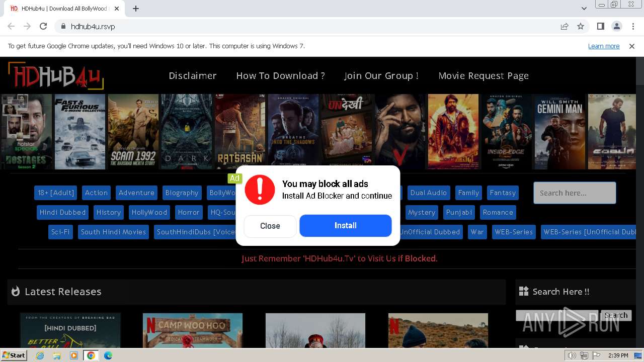Open the Chrome three-dot menu
This screenshot has width=644, height=362.
coord(633,26)
